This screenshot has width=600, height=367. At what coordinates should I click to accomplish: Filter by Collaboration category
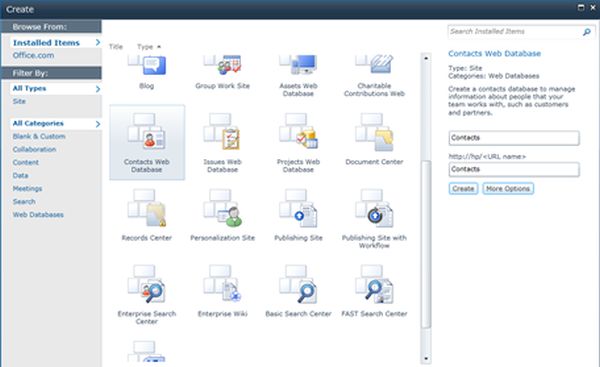(x=34, y=149)
